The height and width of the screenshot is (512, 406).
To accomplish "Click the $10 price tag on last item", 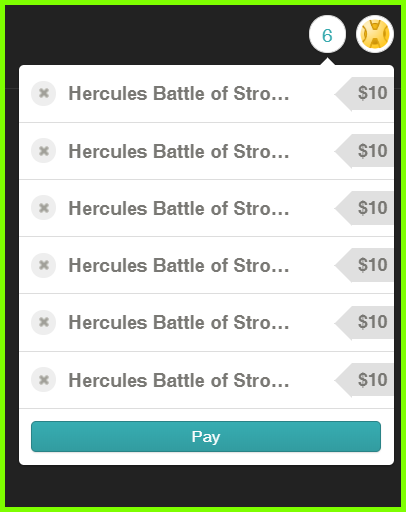I will tap(364, 380).
